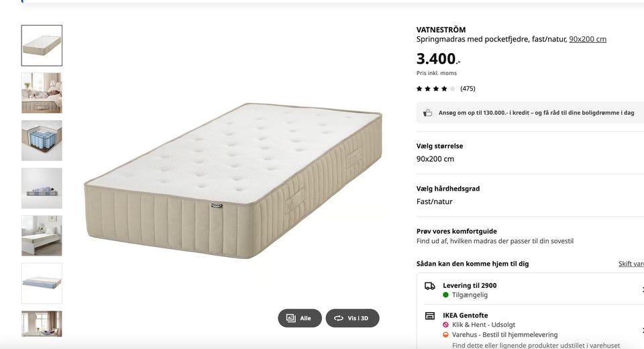Viewport: 644px width, 349px height.
Task: Open the Vælg hårdhedsgrad firmness selector
Action: [523, 195]
